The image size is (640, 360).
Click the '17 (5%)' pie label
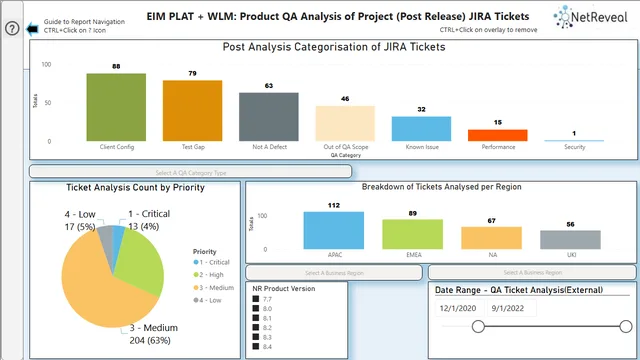[x=80, y=227]
